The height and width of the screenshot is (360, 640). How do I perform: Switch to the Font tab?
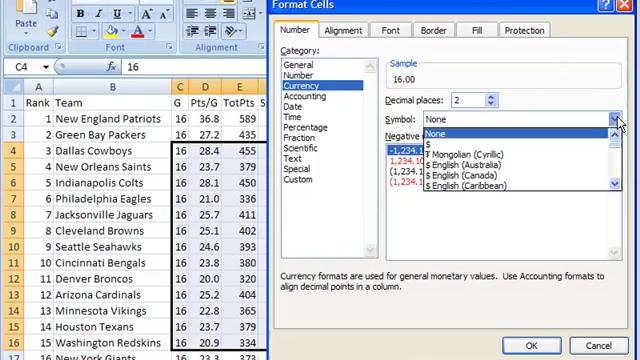point(391,31)
